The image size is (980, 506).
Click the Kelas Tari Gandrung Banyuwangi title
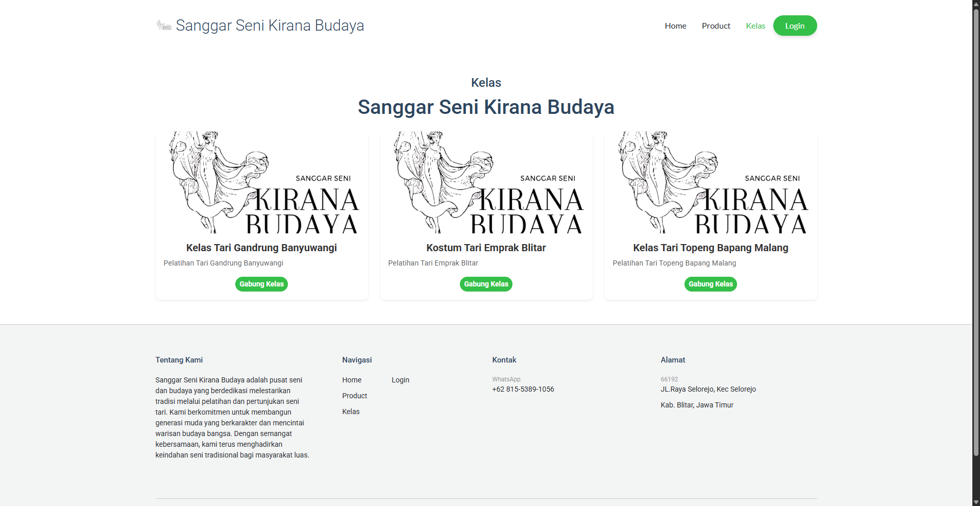(261, 248)
